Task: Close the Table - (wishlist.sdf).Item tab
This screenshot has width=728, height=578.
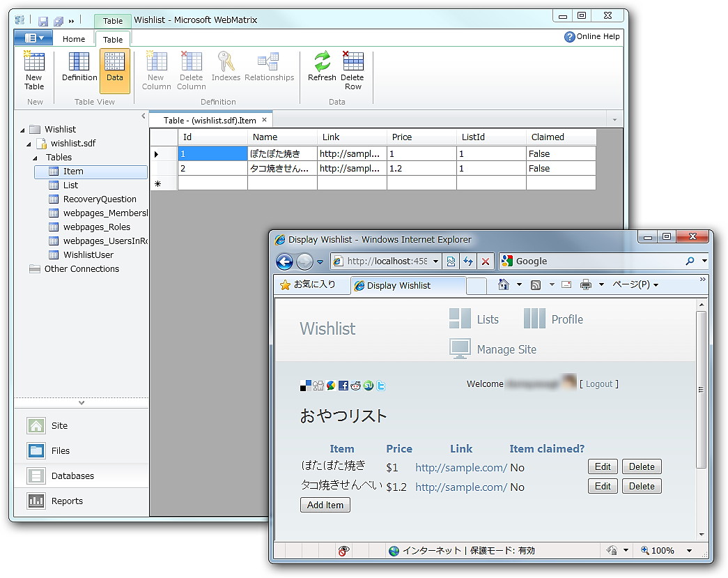Action: [x=264, y=120]
